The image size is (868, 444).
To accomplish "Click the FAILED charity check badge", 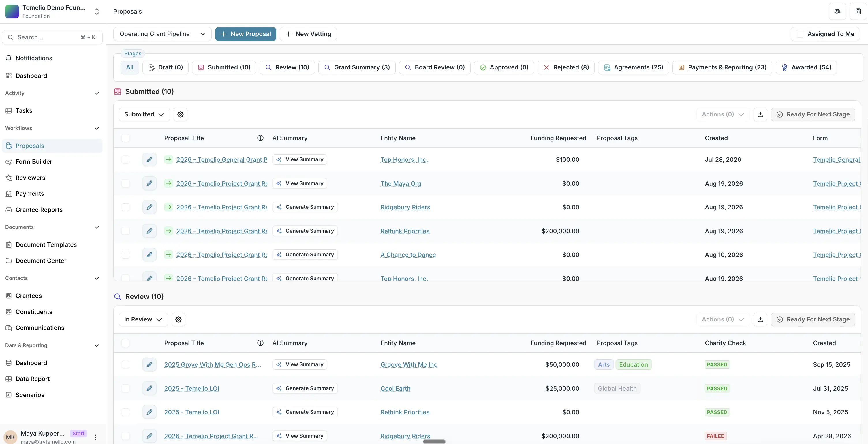I will point(715,436).
